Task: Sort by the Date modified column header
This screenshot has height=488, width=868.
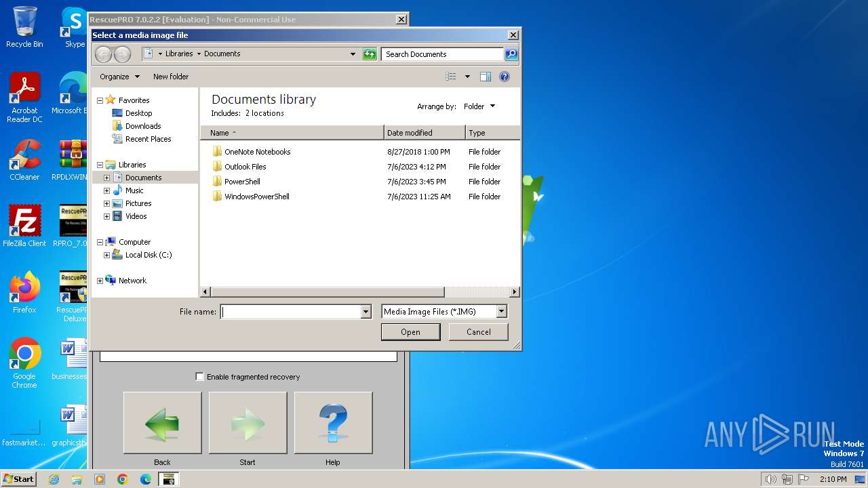Action: point(425,133)
